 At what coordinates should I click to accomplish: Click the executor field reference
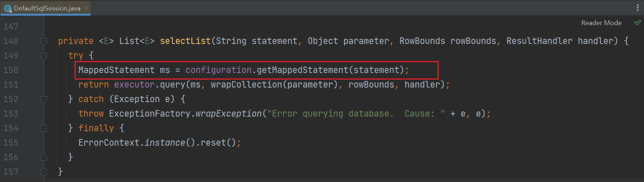134,85
